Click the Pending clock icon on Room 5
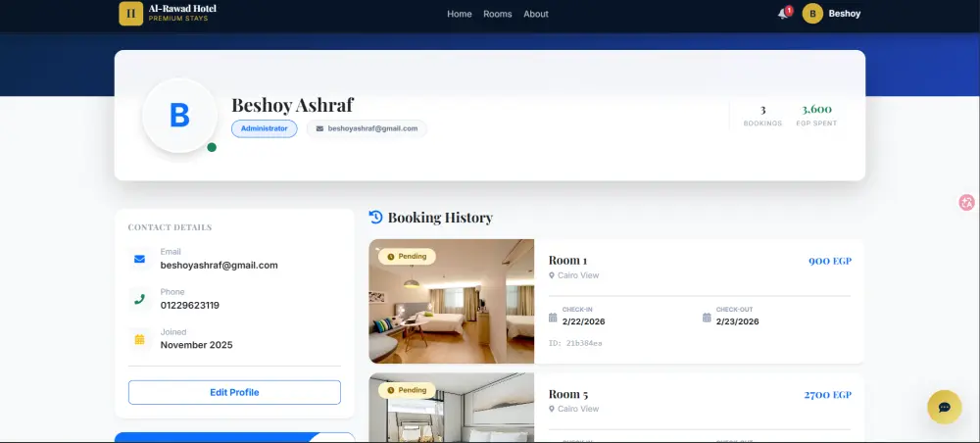The height and width of the screenshot is (443, 980). pos(391,390)
